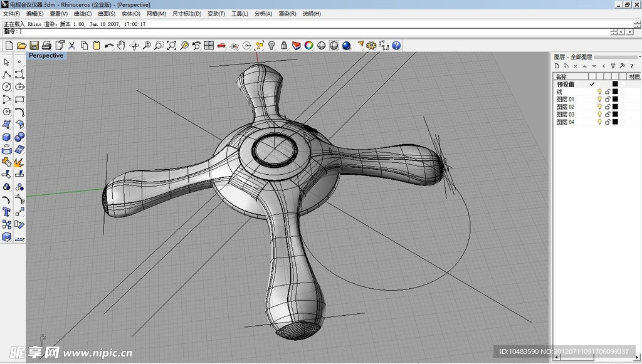642x364 pixels.
Task: Choose the Text object tool
Action: coord(7,212)
